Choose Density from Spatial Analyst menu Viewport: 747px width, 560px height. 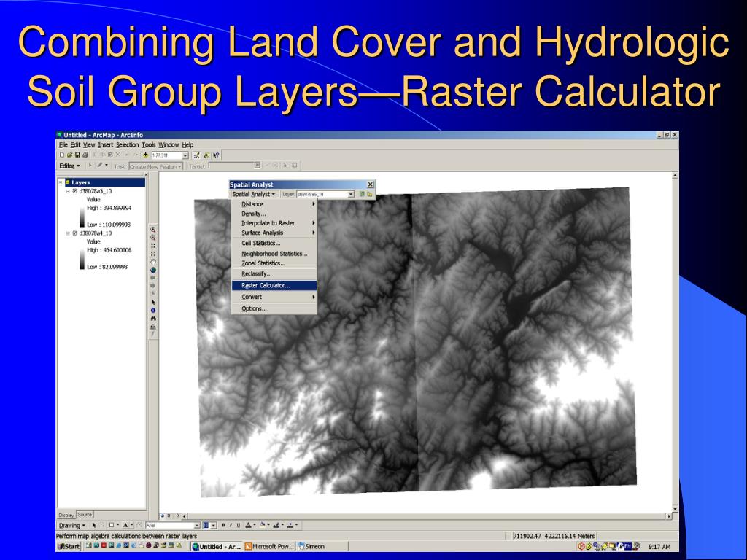coord(274,214)
